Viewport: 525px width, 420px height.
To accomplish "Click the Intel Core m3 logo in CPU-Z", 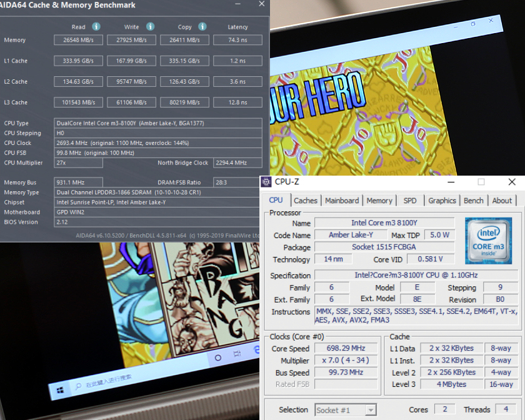I will click(488, 241).
